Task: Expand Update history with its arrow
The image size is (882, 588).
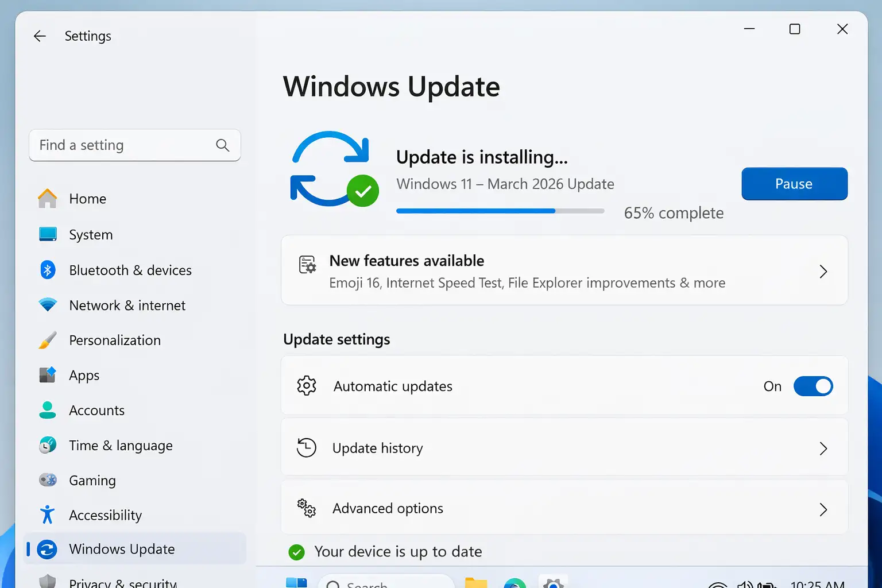Action: tap(823, 448)
